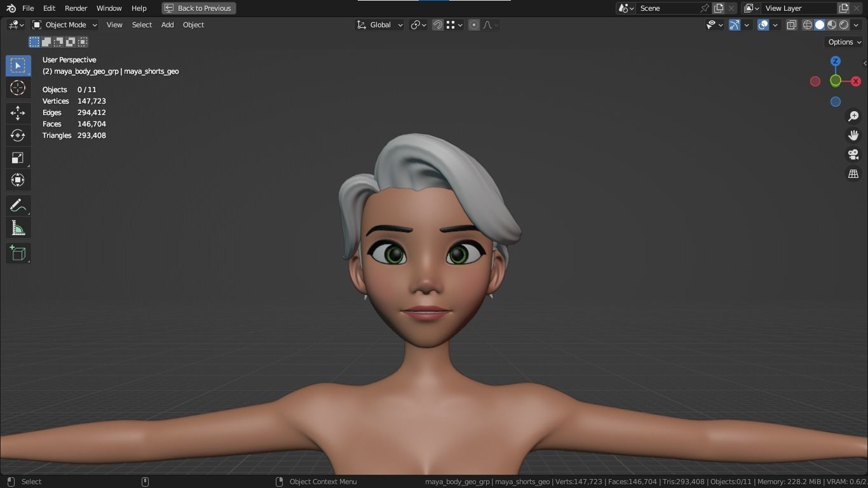The height and width of the screenshot is (488, 868).
Task: Open the viewport Add menu
Action: coord(167,25)
